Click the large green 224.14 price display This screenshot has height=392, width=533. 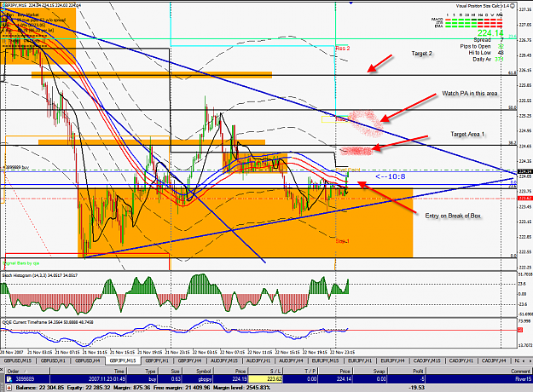point(490,33)
